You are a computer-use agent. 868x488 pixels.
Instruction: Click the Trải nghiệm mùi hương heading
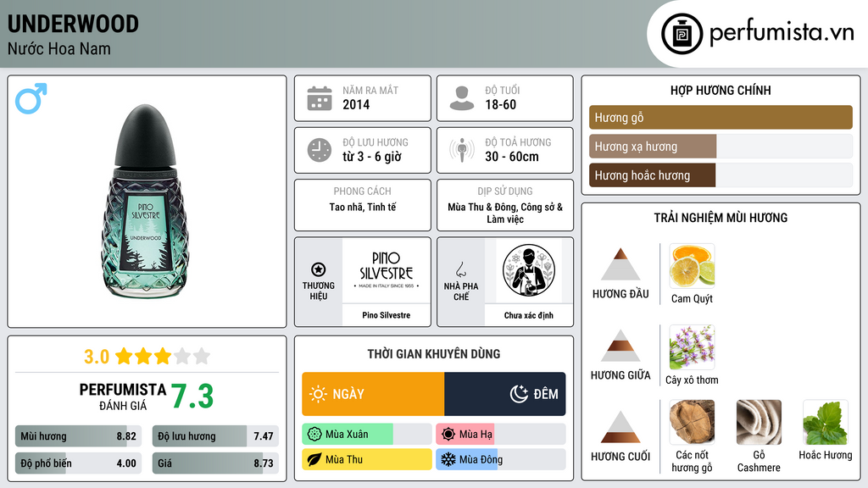click(x=721, y=218)
